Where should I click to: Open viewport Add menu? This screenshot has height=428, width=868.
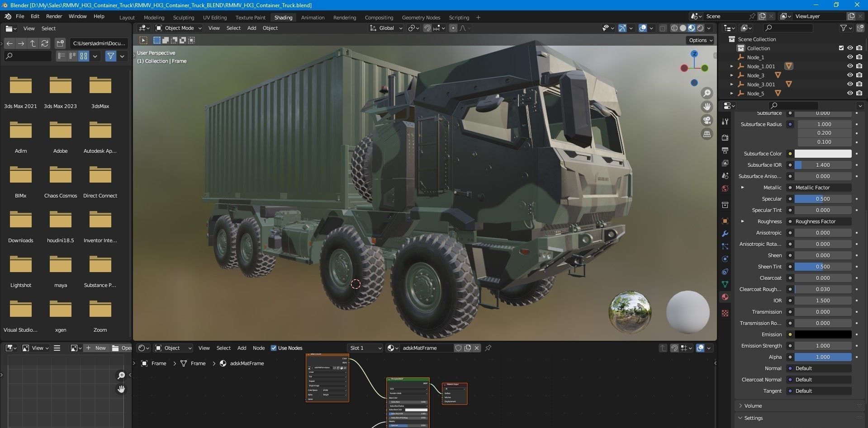[x=251, y=28]
